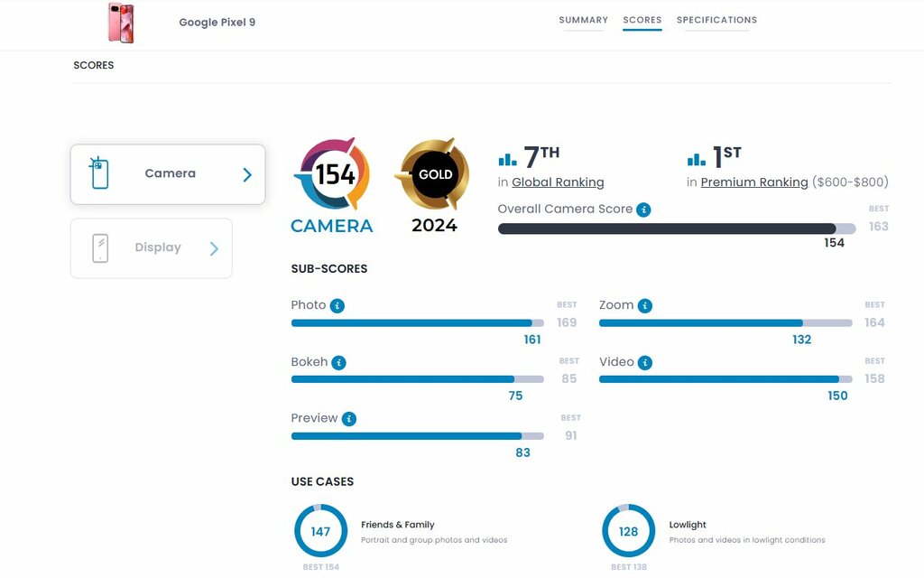924x578 pixels.
Task: Click the info icon next to Preview
Action: pos(349,419)
